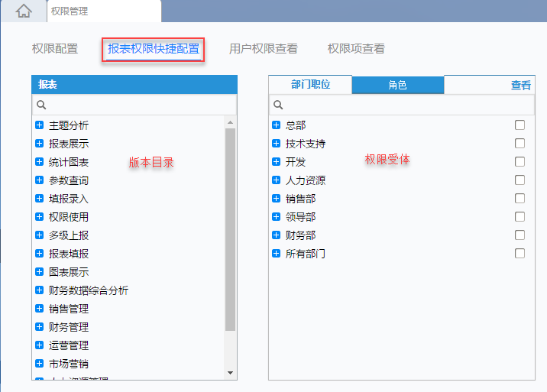
Task: Click the scroll down arrow in 报表 list
Action: pyautogui.click(x=230, y=373)
